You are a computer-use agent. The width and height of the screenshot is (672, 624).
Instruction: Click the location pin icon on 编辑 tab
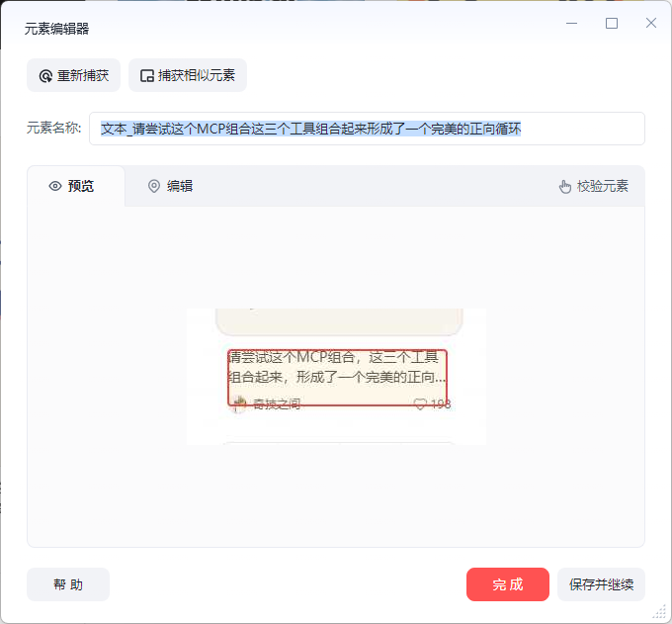coord(154,186)
